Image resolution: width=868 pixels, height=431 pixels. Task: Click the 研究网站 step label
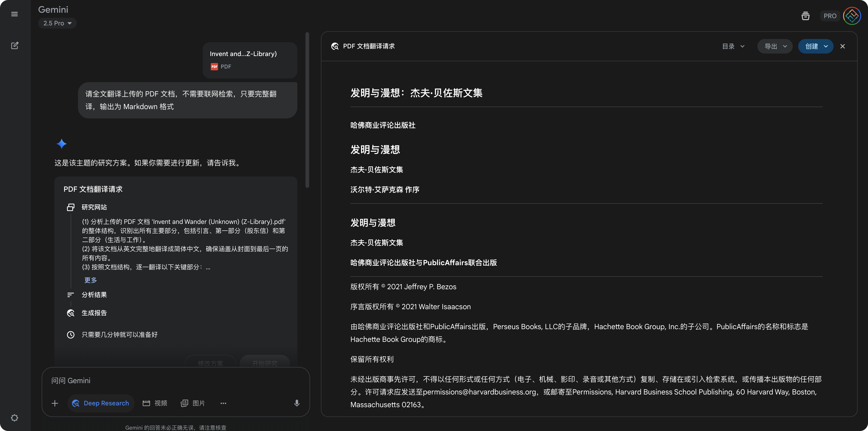coord(94,207)
